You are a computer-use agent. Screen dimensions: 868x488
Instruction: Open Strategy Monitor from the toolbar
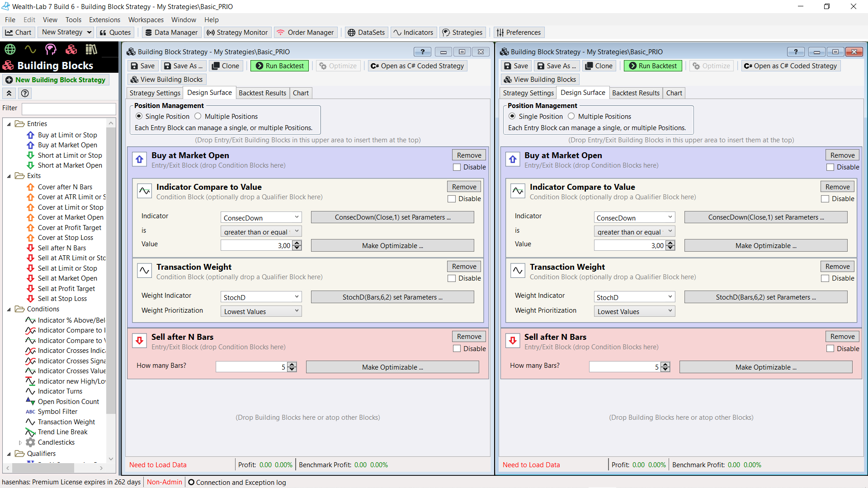[237, 33]
